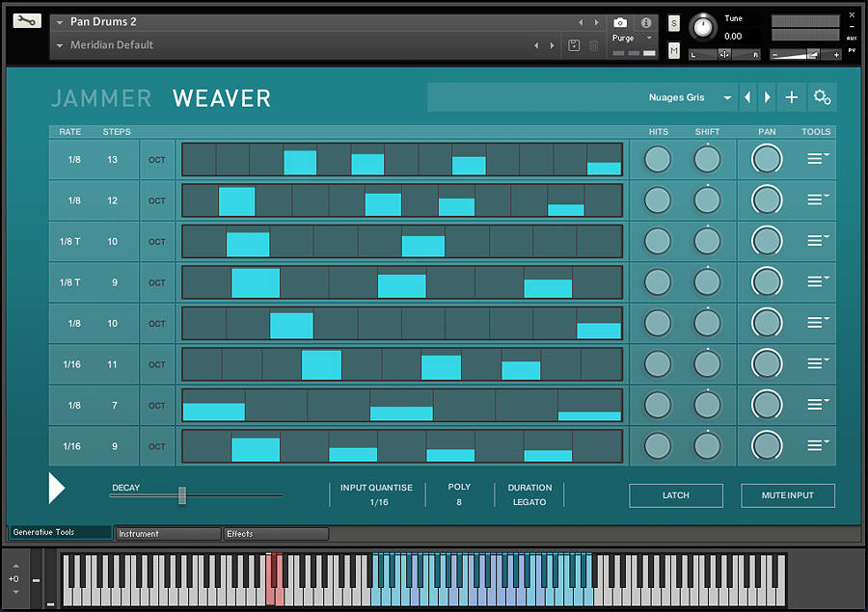
Task: Open the Weaver settings gears icon
Action: click(x=822, y=97)
